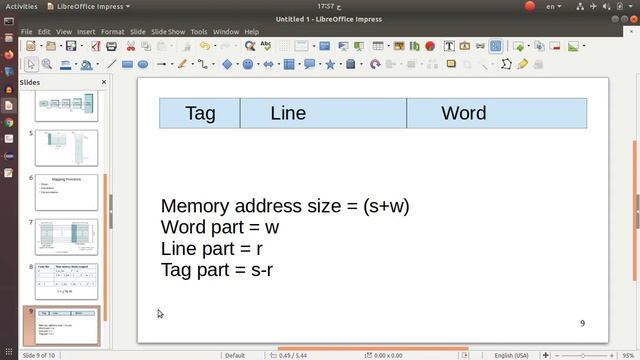Toggle Gluepoints highlighter icon

click(522, 64)
